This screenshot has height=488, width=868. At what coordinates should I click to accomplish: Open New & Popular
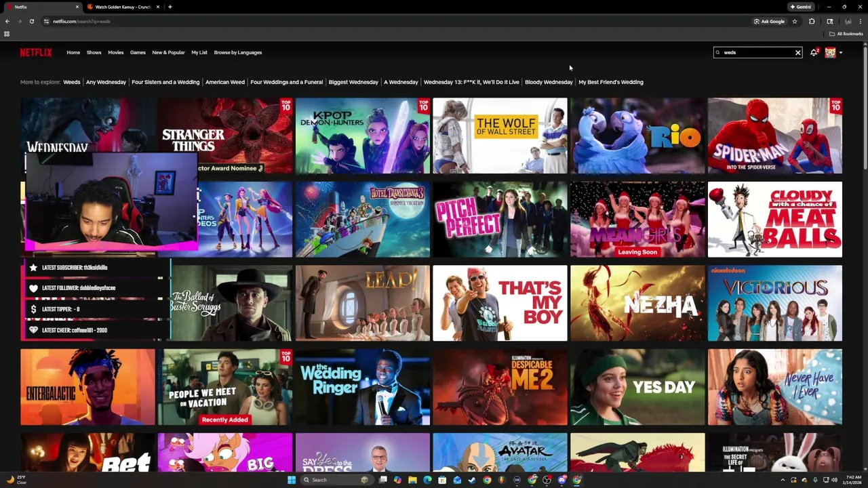pyautogui.click(x=168, y=52)
